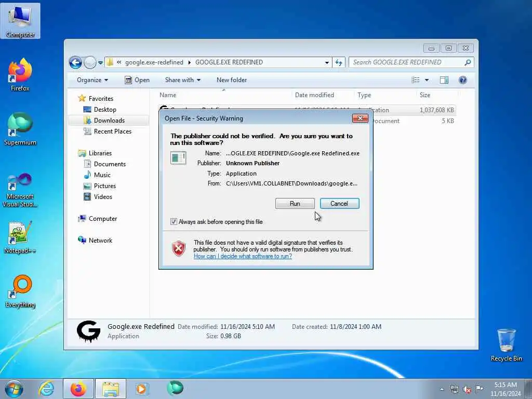This screenshot has width=532, height=399.
Task: Go back in the Explorer window
Action: tap(75, 62)
